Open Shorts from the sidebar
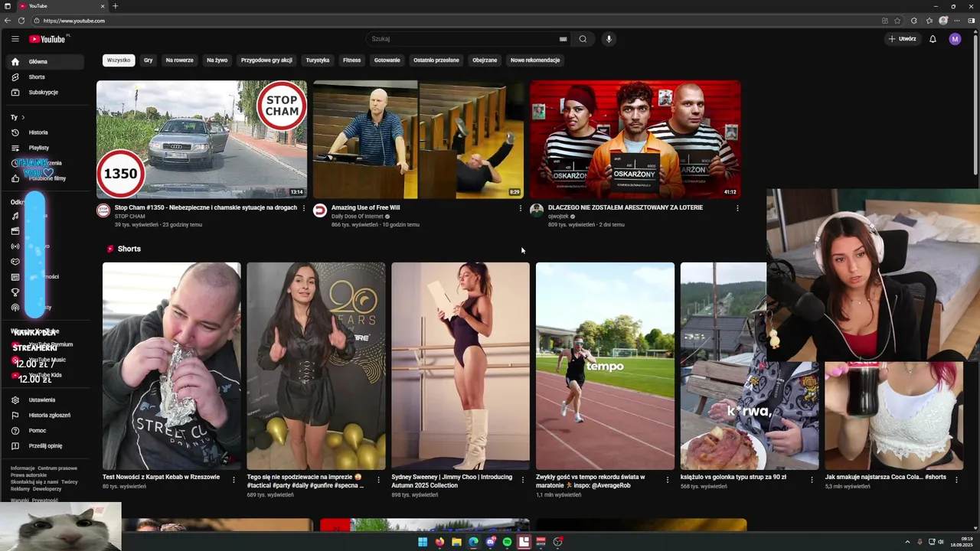Screen dimensions: 980x551 click(44, 77)
